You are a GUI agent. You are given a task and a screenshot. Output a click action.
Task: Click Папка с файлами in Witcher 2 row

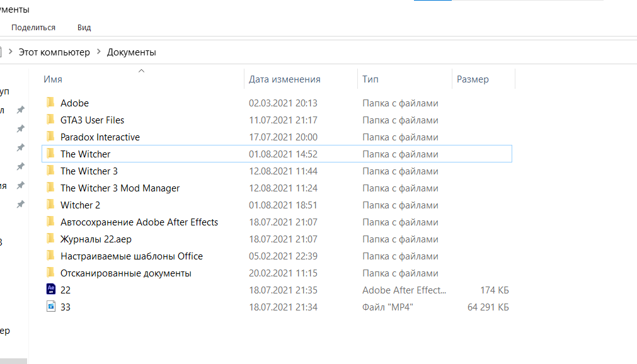(x=400, y=205)
